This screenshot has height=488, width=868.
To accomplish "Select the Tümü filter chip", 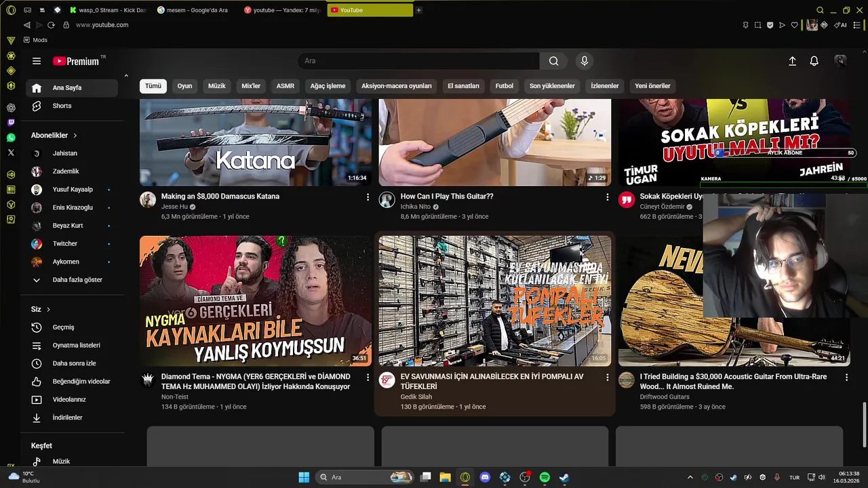I will 153,86.
